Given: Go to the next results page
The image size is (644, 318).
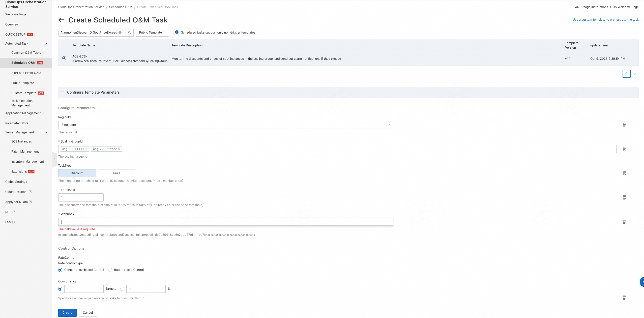Looking at the screenshot, I should tap(635, 74).
